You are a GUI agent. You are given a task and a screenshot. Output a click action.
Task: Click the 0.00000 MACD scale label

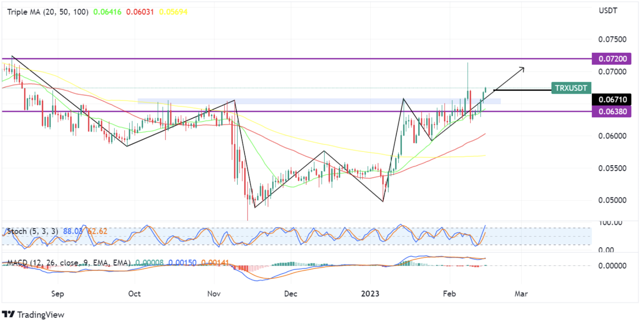[x=612, y=265]
